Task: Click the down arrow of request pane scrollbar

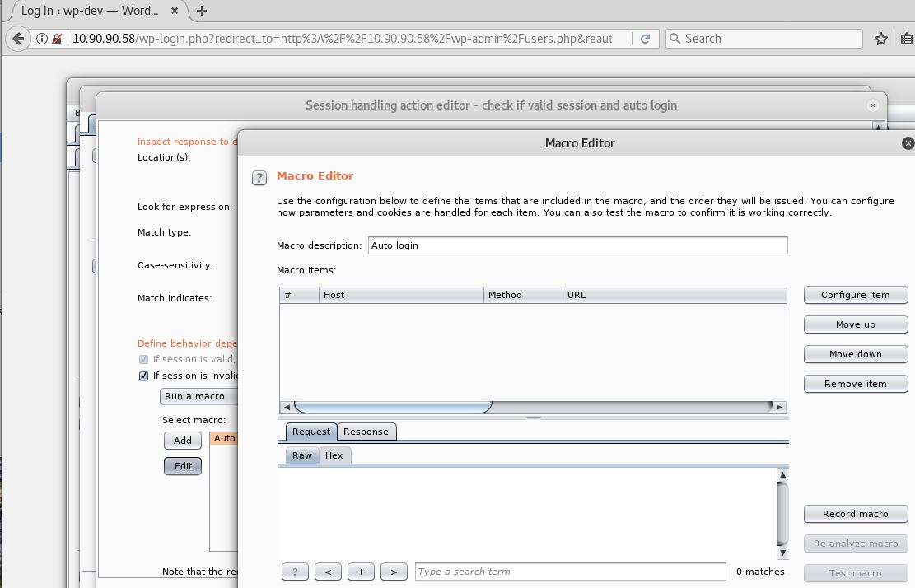Action: coord(782,553)
